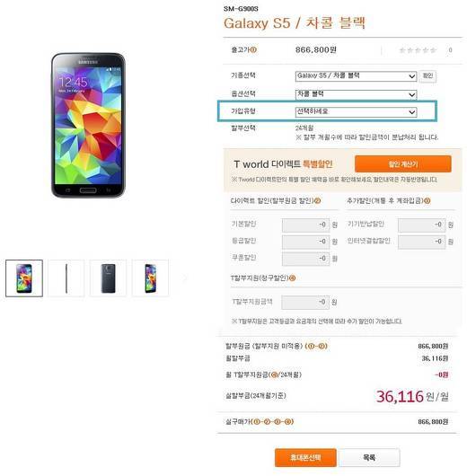This screenshot has width=467, height=476.
Task: Select the side profile phone thumbnail
Action: pyautogui.click(x=66, y=278)
